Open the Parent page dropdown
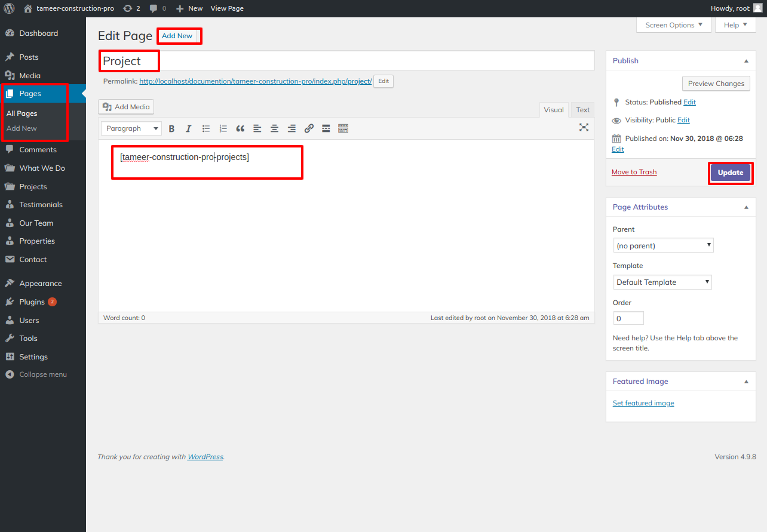767x532 pixels. point(663,245)
